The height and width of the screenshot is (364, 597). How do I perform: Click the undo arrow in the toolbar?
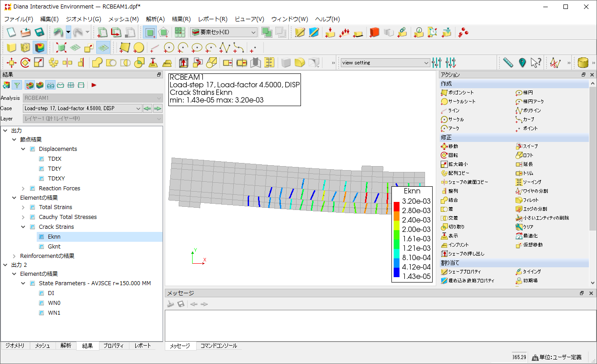click(57, 32)
